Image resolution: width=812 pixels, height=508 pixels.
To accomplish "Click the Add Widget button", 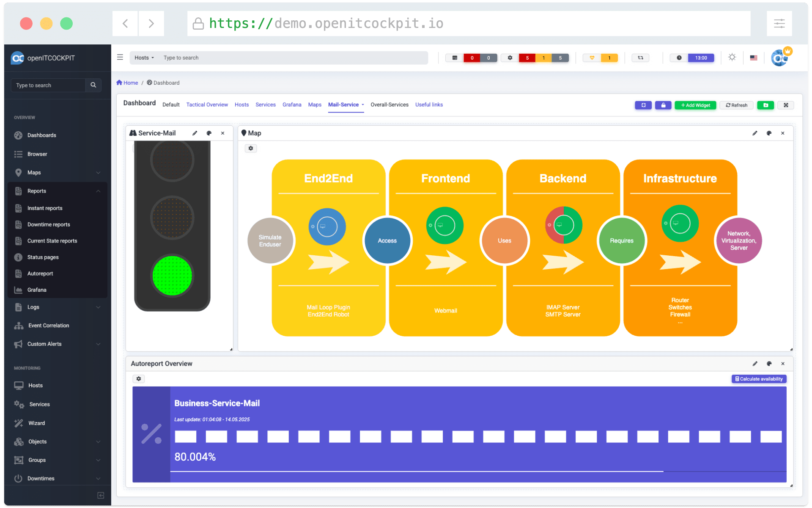I will (x=695, y=105).
